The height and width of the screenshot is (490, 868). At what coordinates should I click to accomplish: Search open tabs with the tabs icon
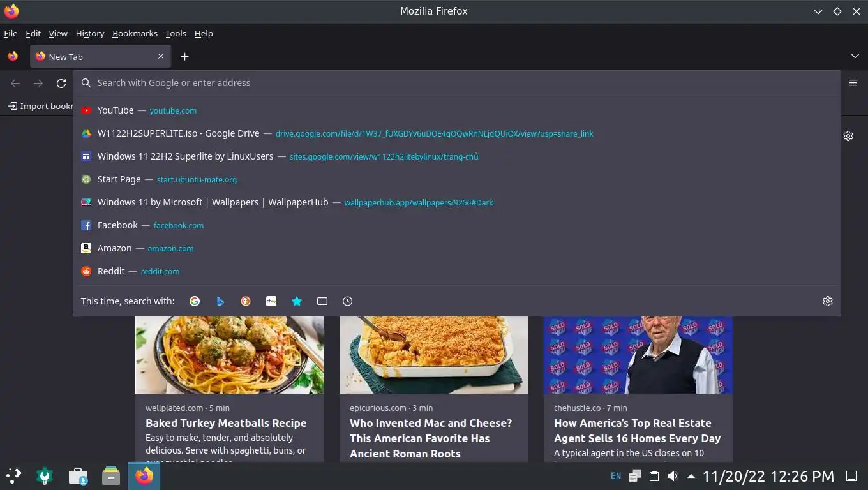(322, 301)
